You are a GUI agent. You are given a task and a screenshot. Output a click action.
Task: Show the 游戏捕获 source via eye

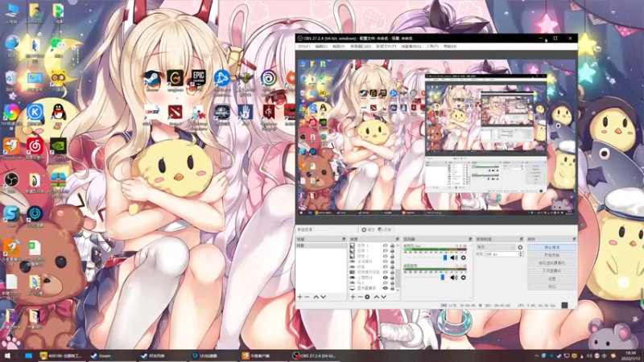coord(386,261)
